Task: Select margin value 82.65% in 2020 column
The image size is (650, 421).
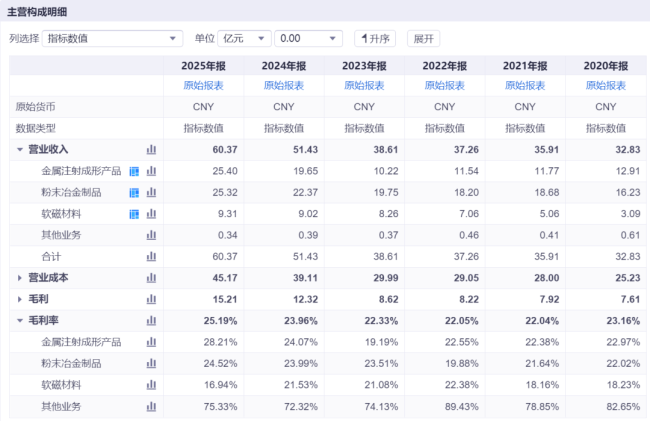Action: [x=623, y=406]
